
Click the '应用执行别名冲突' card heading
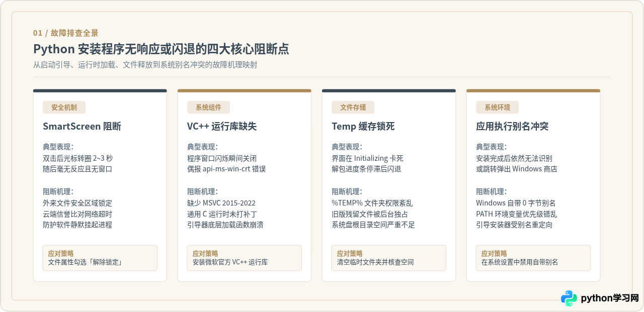[x=512, y=126]
